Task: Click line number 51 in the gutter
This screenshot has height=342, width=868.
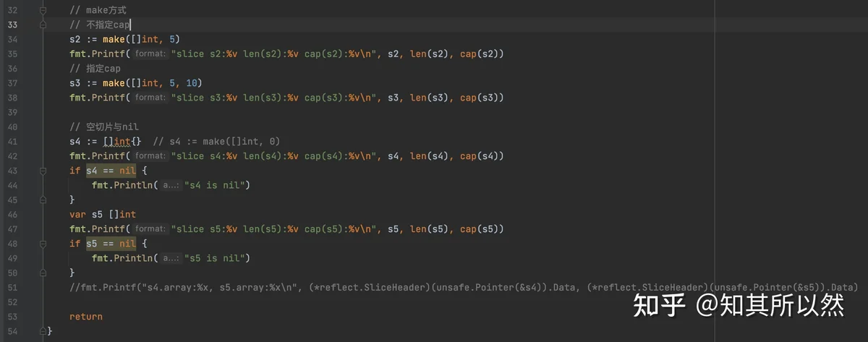Action: [12, 287]
